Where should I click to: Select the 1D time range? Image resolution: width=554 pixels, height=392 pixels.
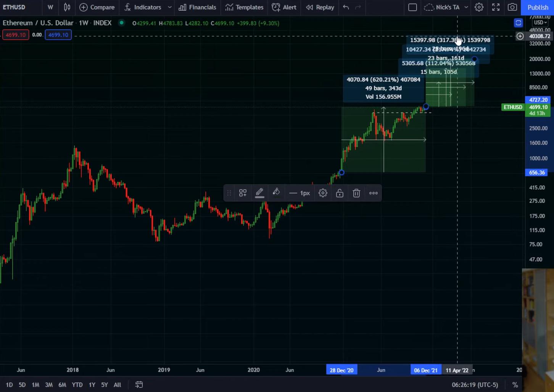point(9,385)
